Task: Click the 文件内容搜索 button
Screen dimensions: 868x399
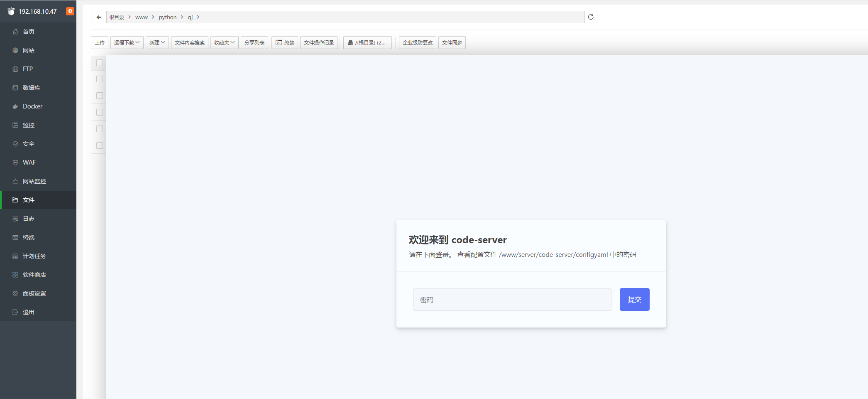Action: coord(190,43)
